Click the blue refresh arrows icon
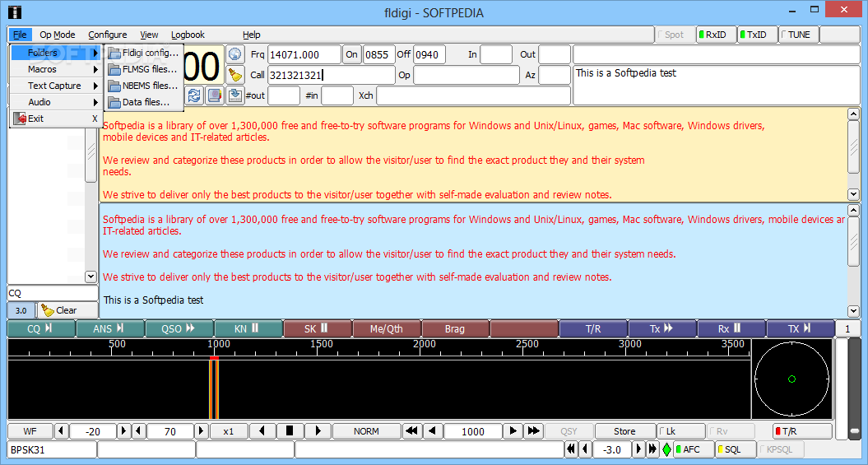 tap(194, 95)
